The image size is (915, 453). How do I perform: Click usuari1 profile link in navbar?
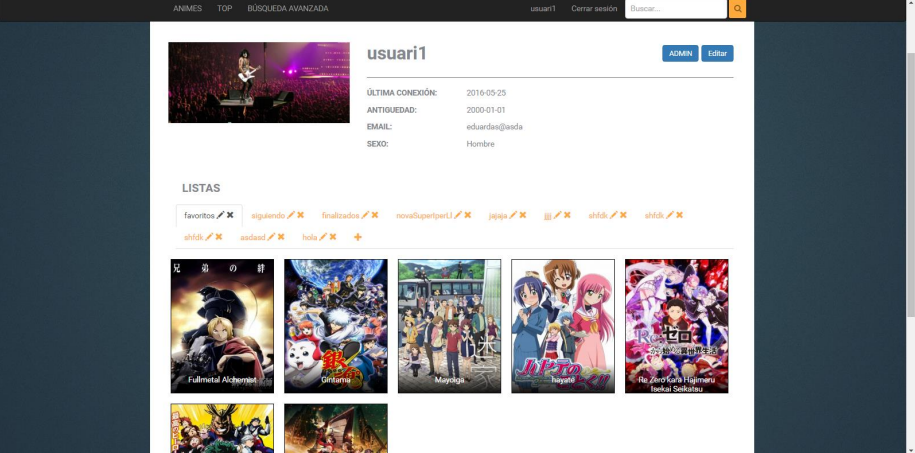click(543, 9)
